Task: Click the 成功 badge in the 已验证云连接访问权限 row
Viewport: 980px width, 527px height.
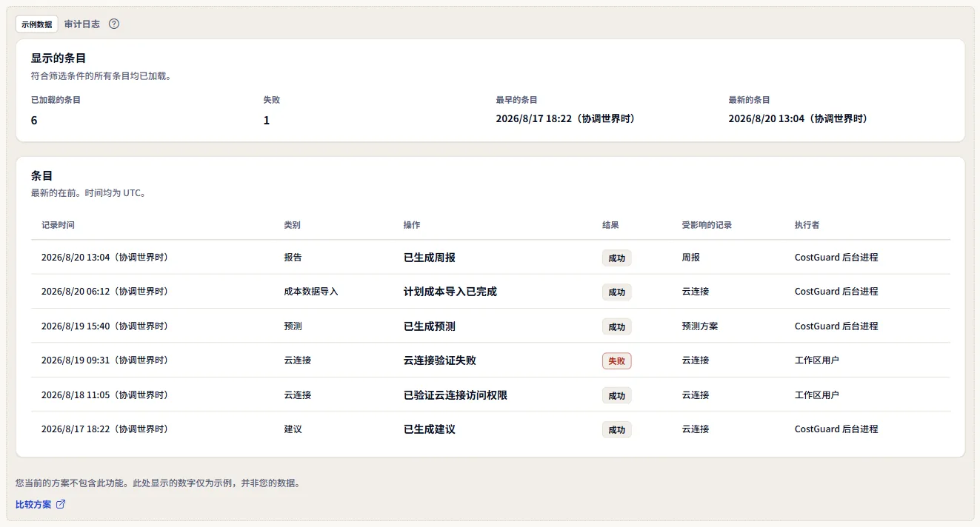Action: tap(616, 395)
